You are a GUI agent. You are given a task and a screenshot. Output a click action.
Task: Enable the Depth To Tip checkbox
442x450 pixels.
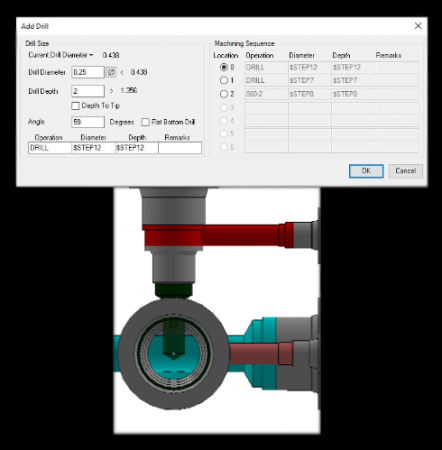[75, 106]
